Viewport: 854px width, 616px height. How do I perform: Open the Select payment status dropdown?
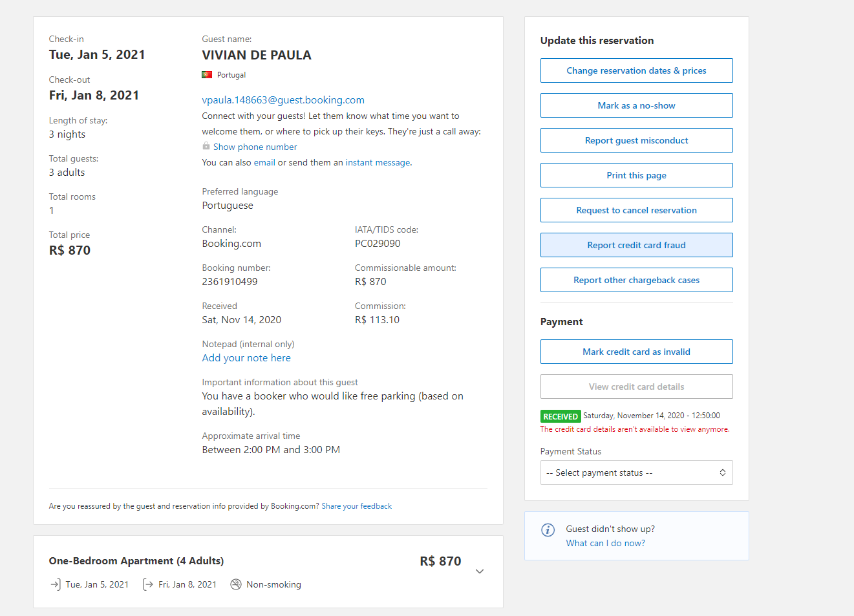[x=636, y=473]
